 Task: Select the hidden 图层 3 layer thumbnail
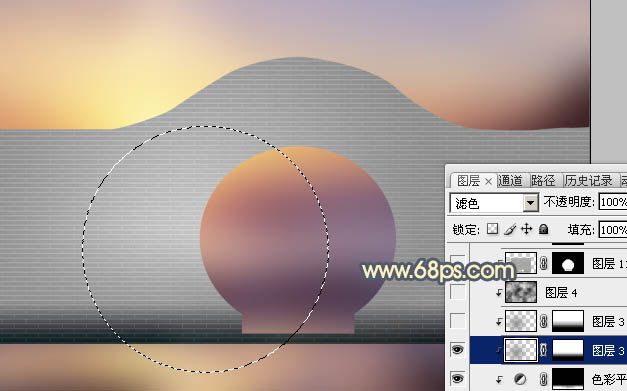[x=521, y=321]
